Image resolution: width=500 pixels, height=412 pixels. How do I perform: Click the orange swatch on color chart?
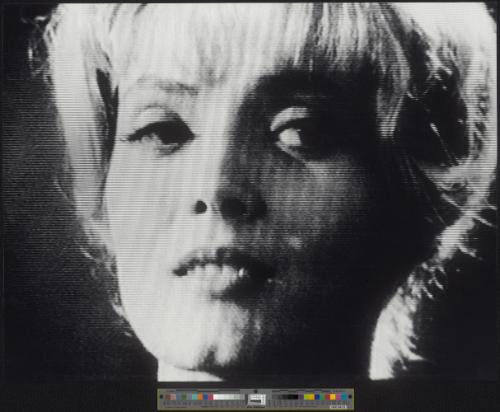click(200, 397)
